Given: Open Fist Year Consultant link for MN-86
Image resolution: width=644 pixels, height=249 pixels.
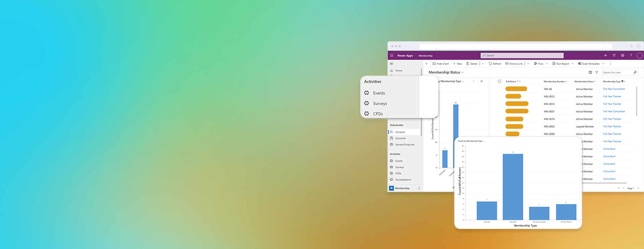Looking at the screenshot, I should 614,89.
